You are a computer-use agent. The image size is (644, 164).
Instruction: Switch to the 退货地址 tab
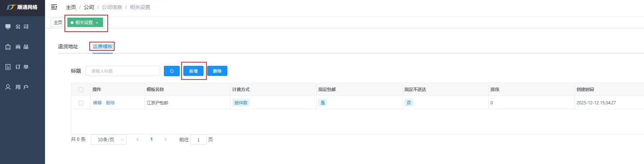[68, 46]
